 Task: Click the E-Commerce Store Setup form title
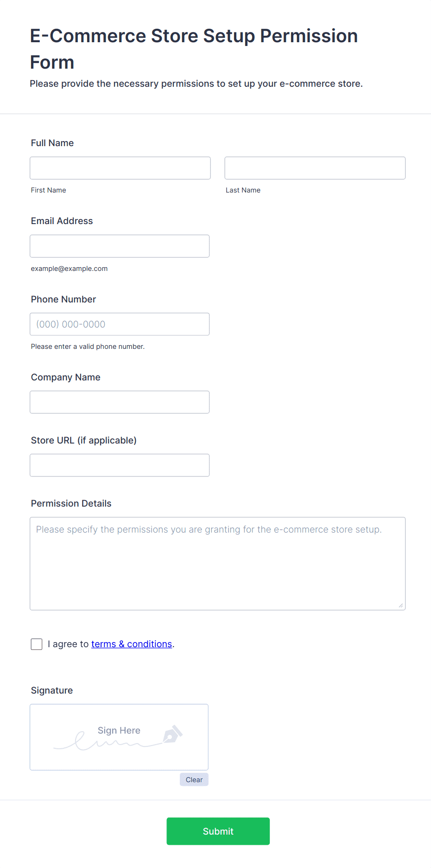194,49
